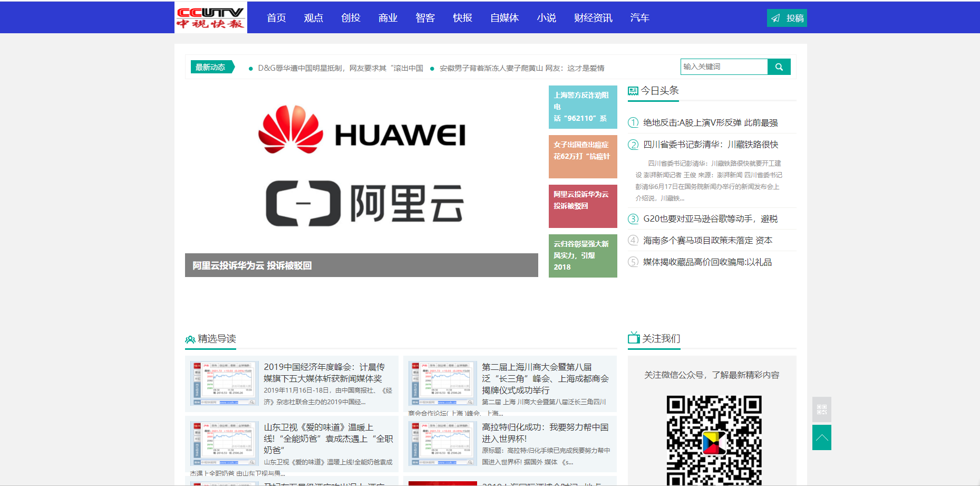Open headline 绝地反击:A股上演V形反弹
Image resolution: width=980 pixels, height=486 pixels.
pyautogui.click(x=710, y=123)
